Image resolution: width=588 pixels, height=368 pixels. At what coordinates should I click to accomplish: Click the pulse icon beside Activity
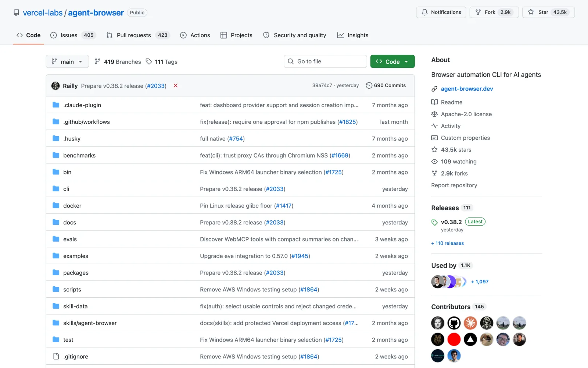pos(434,126)
